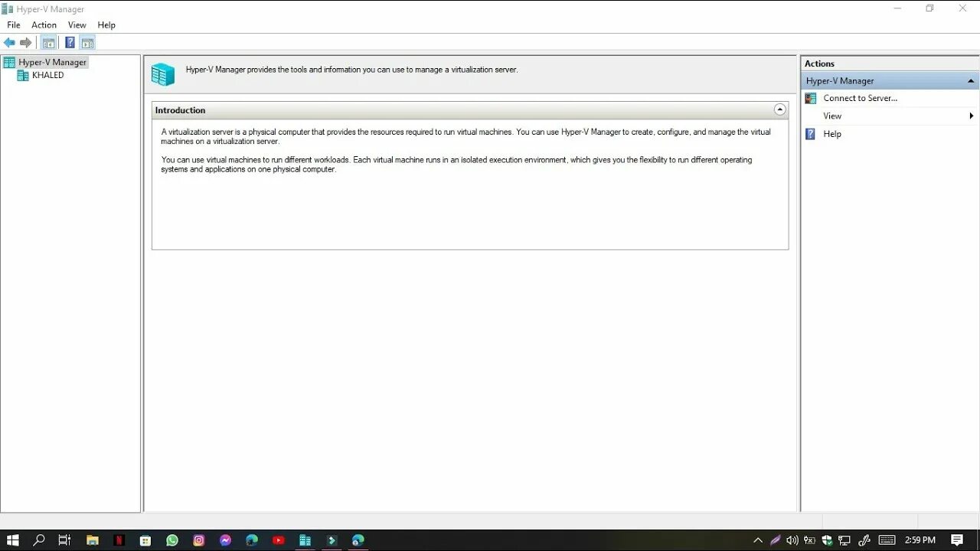Show hidden system tray icons
Image resolution: width=980 pixels, height=551 pixels.
coord(758,540)
